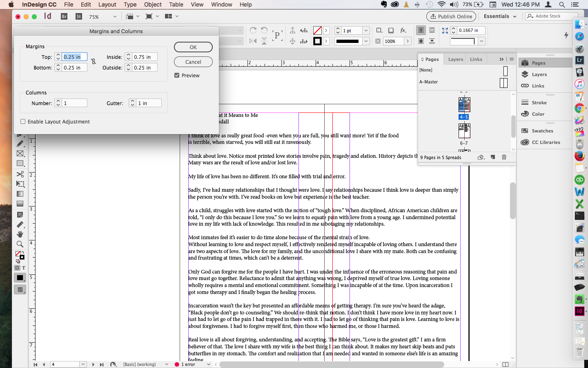588x368 pixels.
Task: Open the Object menu
Action: [x=153, y=4]
